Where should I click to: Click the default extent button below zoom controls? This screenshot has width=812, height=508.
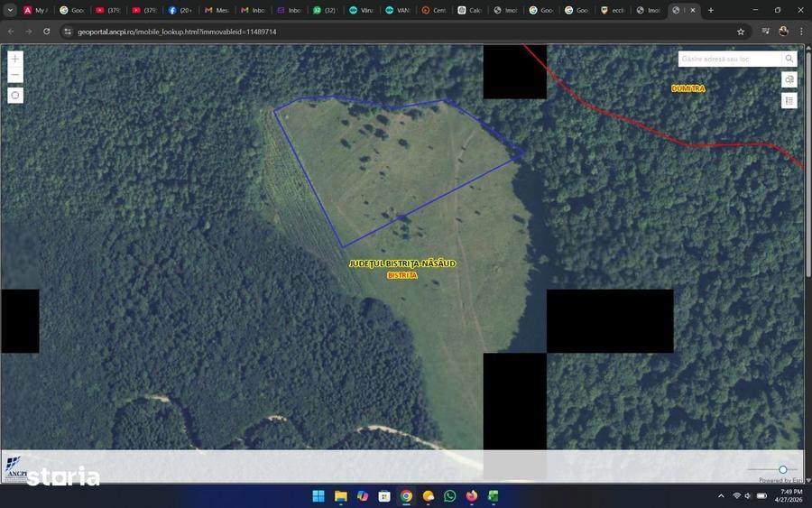(15, 96)
